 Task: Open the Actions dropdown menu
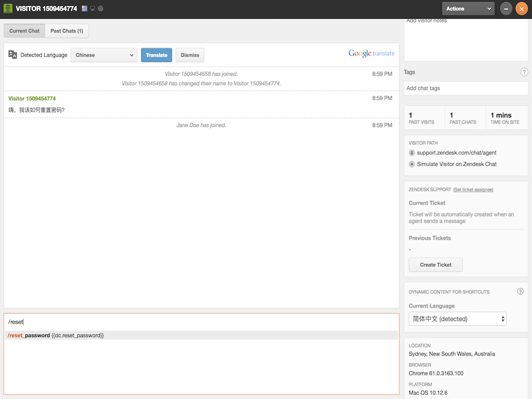468,9
